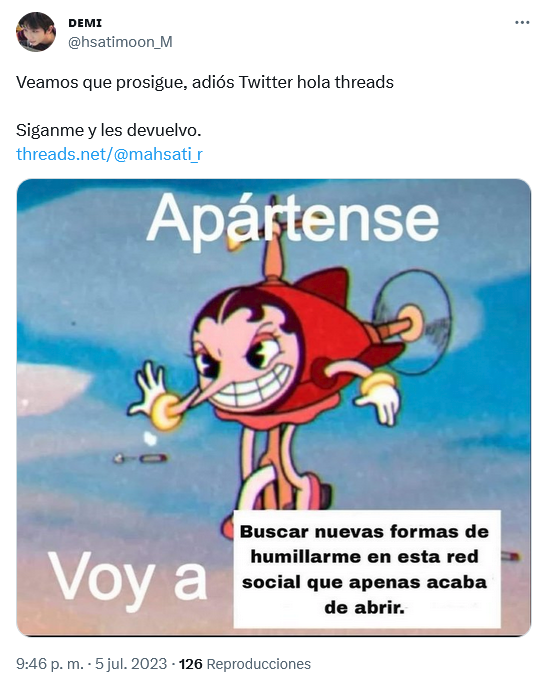Screen dimensions: 548x684
Task: Click the white 'Buscar nuevas formas' text box
Action: coord(367,569)
